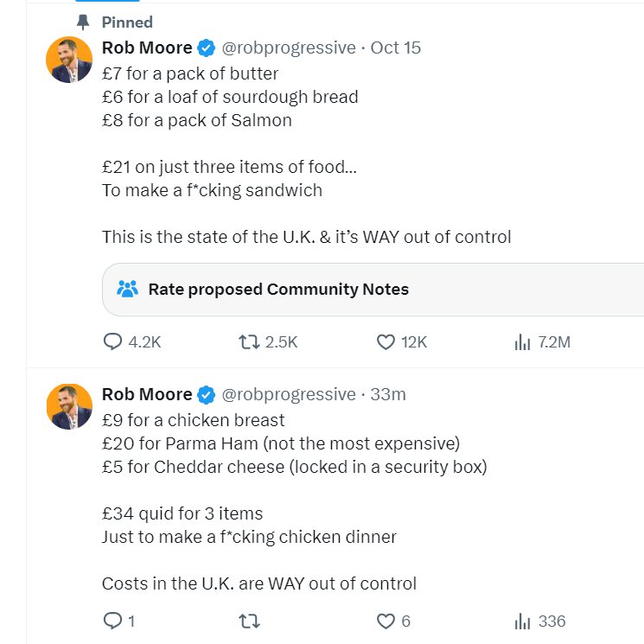Click the Community Notes people icon
Image resolution: width=644 pixels, height=644 pixels.
tap(127, 289)
